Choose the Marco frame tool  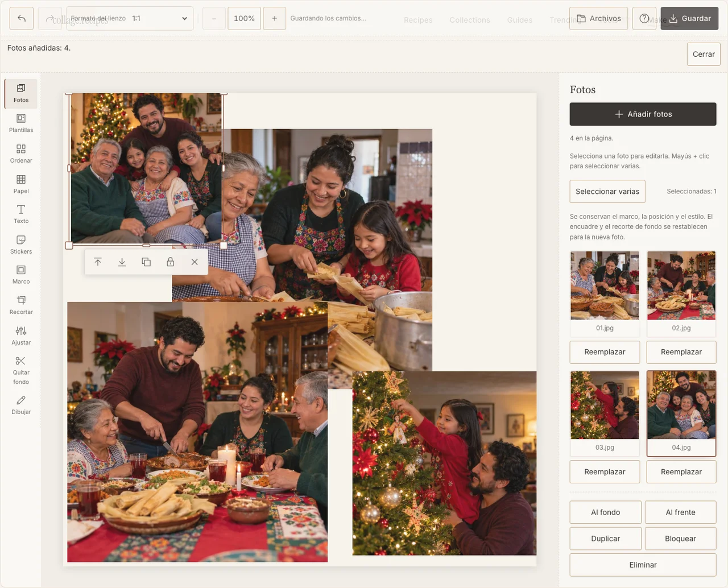[21, 275]
